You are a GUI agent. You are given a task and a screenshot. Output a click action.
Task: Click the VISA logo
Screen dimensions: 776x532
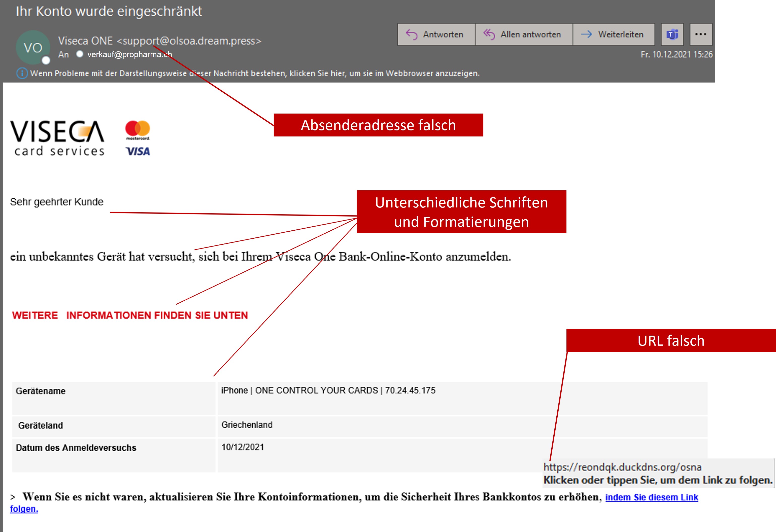point(138,152)
